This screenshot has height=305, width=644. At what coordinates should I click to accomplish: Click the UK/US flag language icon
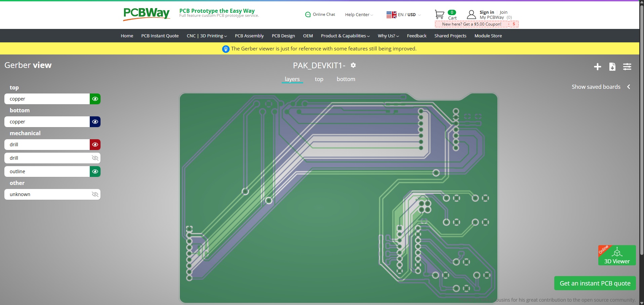[x=391, y=15]
